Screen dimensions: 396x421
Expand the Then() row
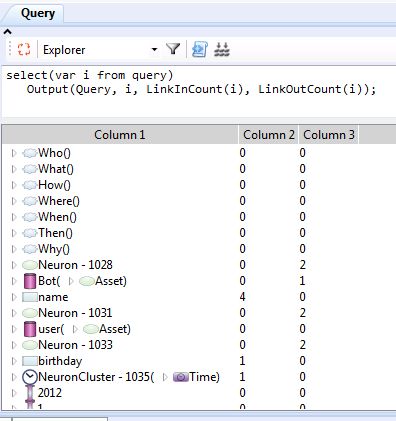(x=14, y=233)
